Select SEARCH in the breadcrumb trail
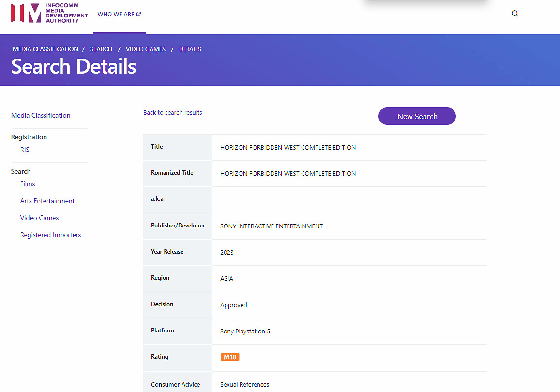Screen dimensions: 560x392 coord(101,49)
